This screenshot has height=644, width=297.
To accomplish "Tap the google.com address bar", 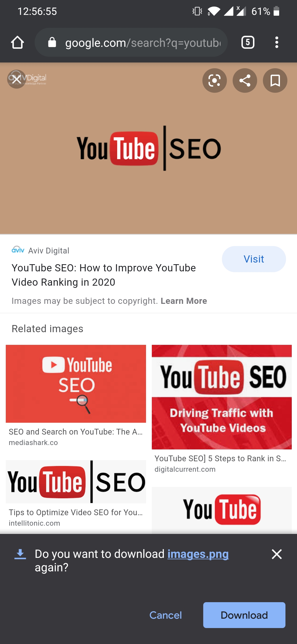I will click(131, 42).
